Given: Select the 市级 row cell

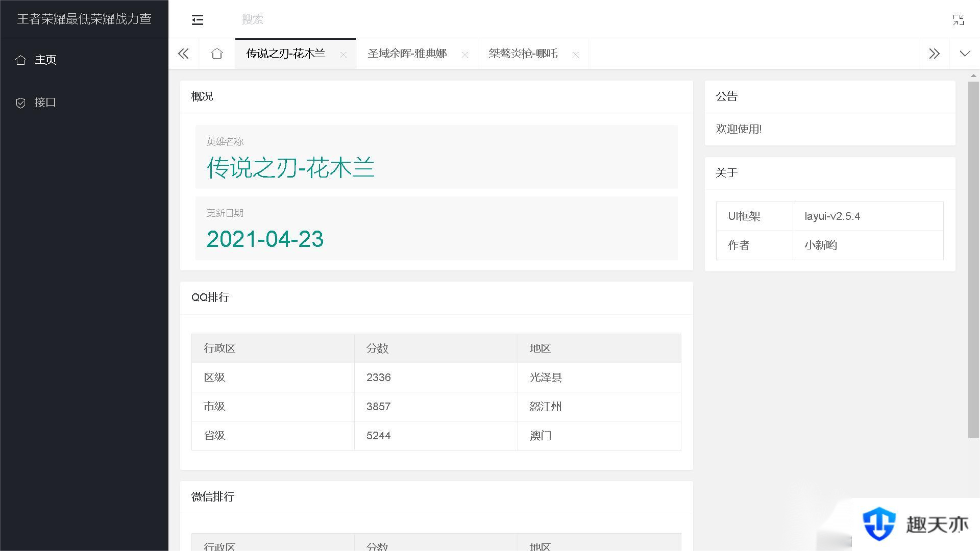Looking at the screenshot, I should tap(273, 407).
